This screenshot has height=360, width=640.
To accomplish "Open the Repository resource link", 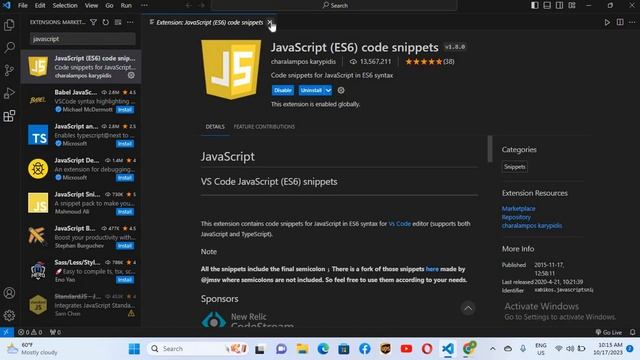I will tap(516, 217).
